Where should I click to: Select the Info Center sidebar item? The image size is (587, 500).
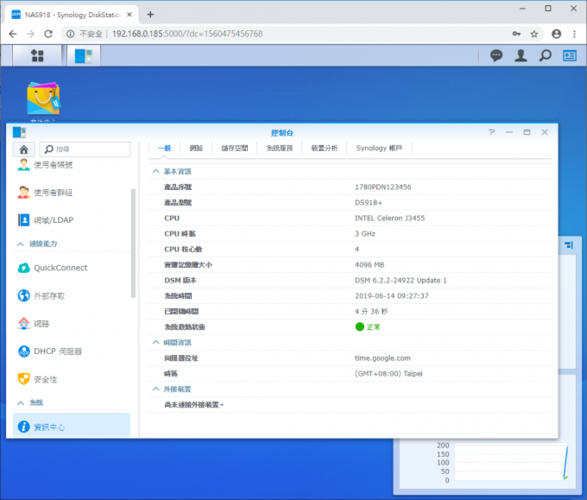point(71,426)
